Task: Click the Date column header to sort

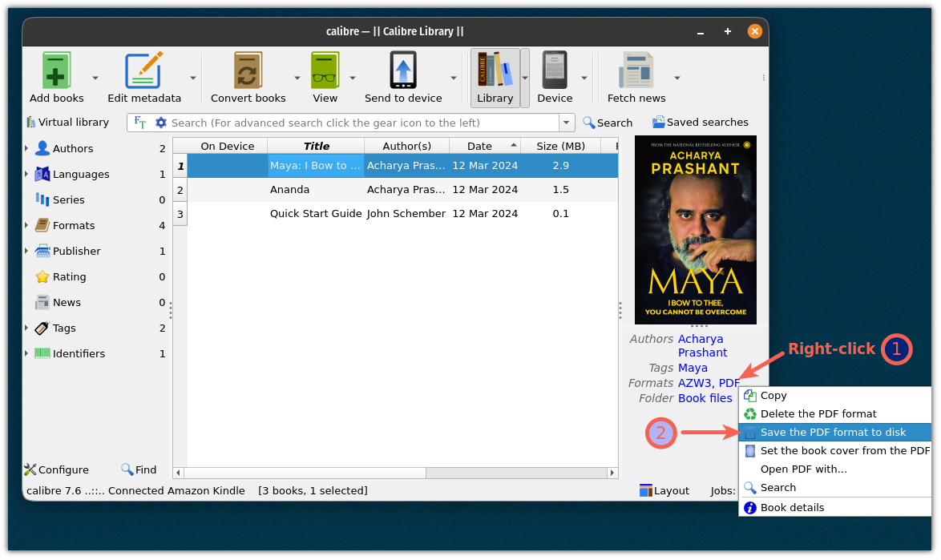Action: point(479,145)
